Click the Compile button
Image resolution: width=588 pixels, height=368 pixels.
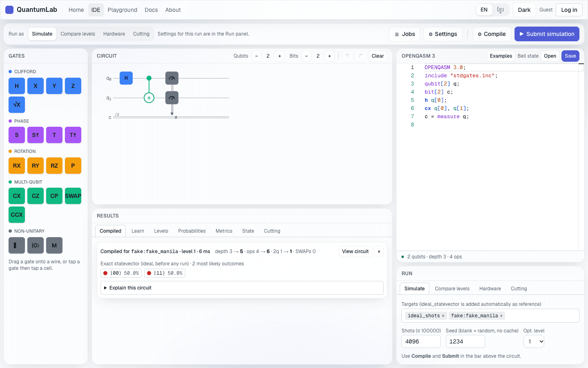tap(492, 34)
